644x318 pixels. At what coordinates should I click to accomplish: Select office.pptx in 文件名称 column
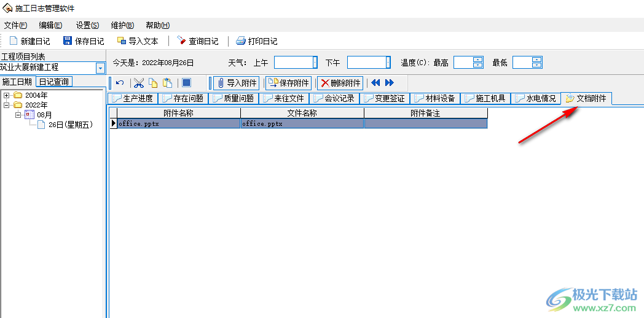[302, 123]
